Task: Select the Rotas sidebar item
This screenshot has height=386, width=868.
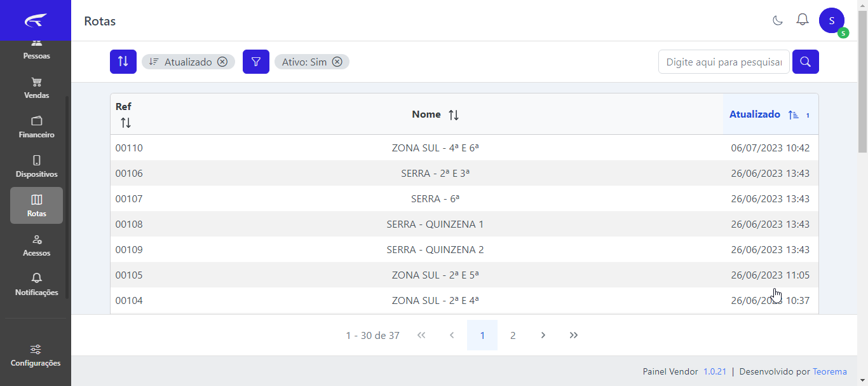Action: [36, 205]
